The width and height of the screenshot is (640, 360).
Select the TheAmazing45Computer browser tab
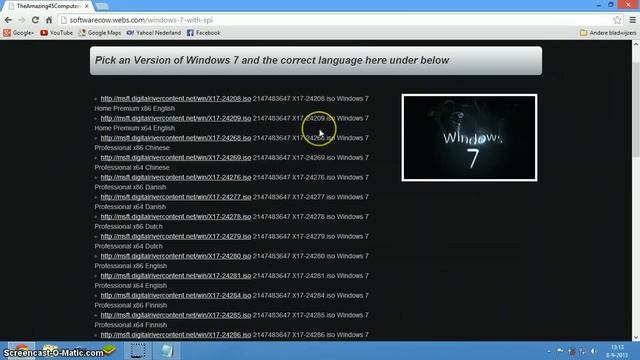[48, 6]
